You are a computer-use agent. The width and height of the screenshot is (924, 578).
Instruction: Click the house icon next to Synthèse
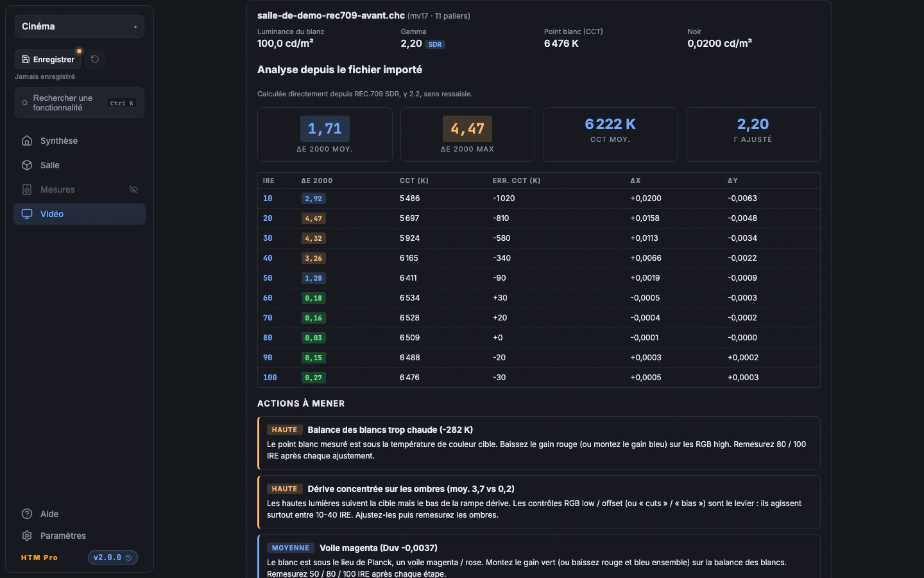27,141
